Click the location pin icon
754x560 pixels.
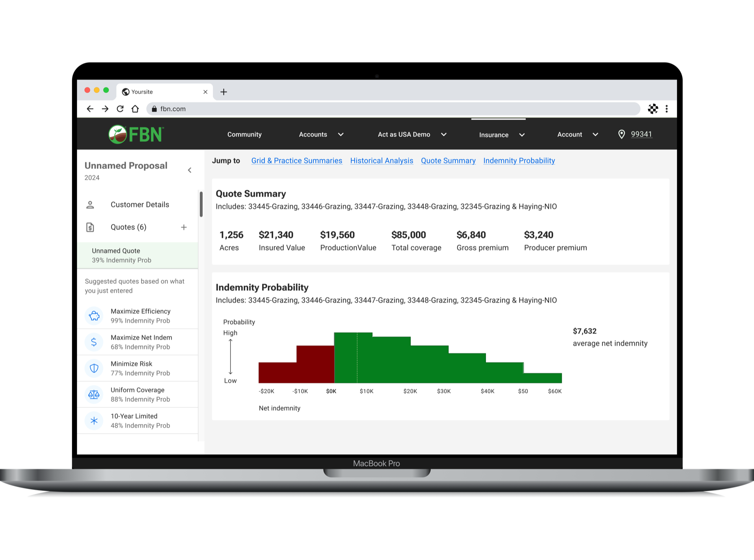point(622,134)
